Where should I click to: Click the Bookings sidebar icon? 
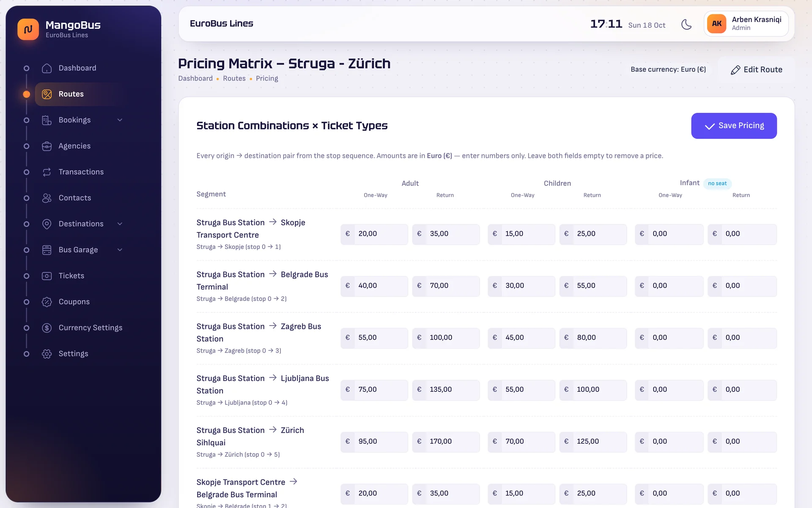47,120
